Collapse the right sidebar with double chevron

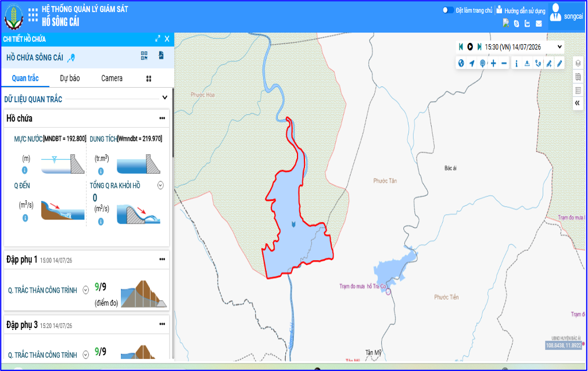(577, 103)
